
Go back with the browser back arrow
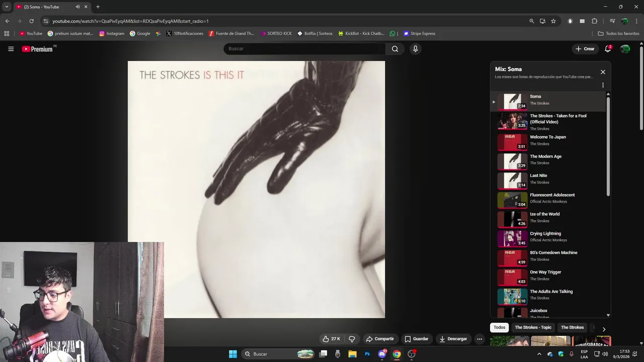pyautogui.click(x=7, y=21)
